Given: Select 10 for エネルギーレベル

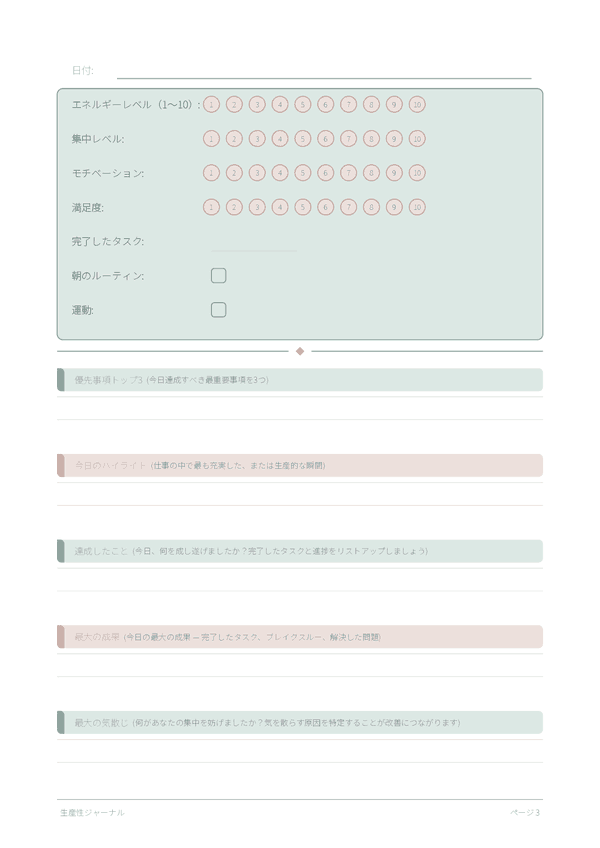Looking at the screenshot, I should tap(417, 104).
